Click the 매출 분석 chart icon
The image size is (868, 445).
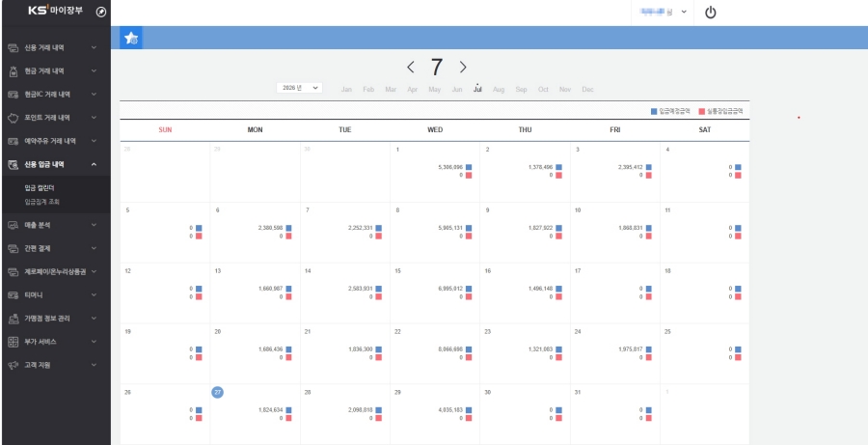(x=14, y=225)
